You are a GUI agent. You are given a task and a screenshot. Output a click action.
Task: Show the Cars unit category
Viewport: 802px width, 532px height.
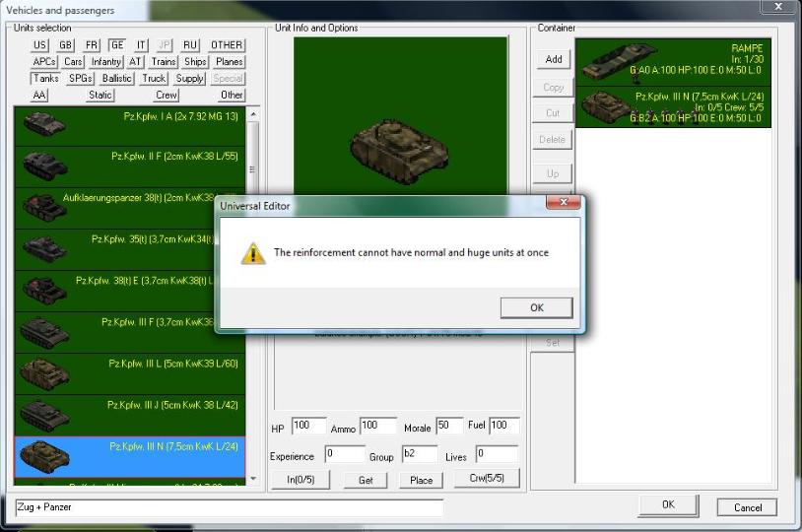73,62
